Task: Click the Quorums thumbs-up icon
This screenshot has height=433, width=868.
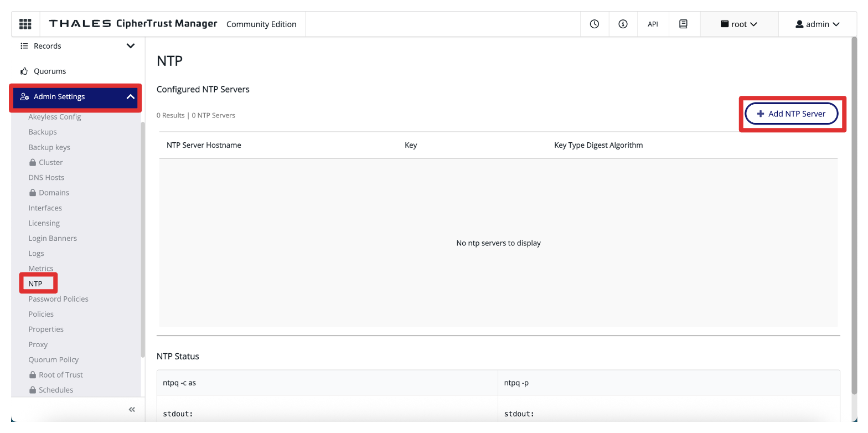Action: tap(24, 71)
